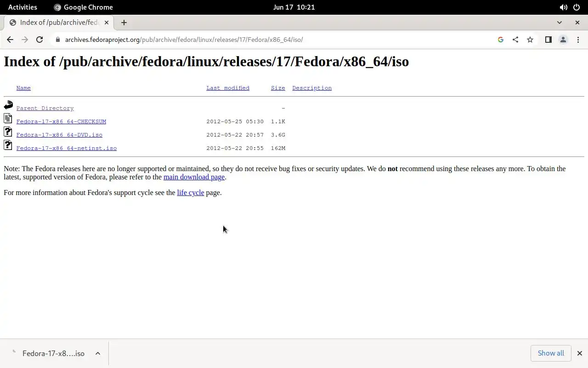Close the Chrome window
The height and width of the screenshot is (368, 588).
coord(577,23)
